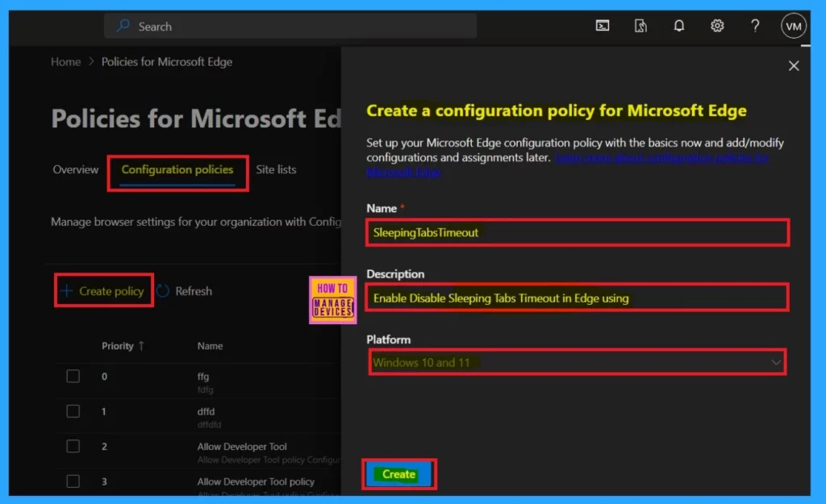The image size is (826, 504).
Task: Open the policy named dffd
Action: click(x=206, y=411)
